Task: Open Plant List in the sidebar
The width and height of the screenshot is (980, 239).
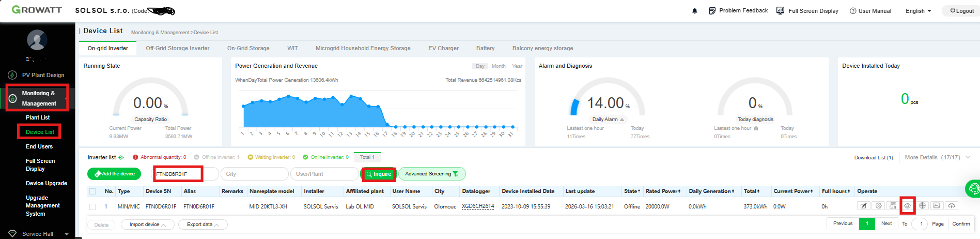Action: (x=38, y=117)
